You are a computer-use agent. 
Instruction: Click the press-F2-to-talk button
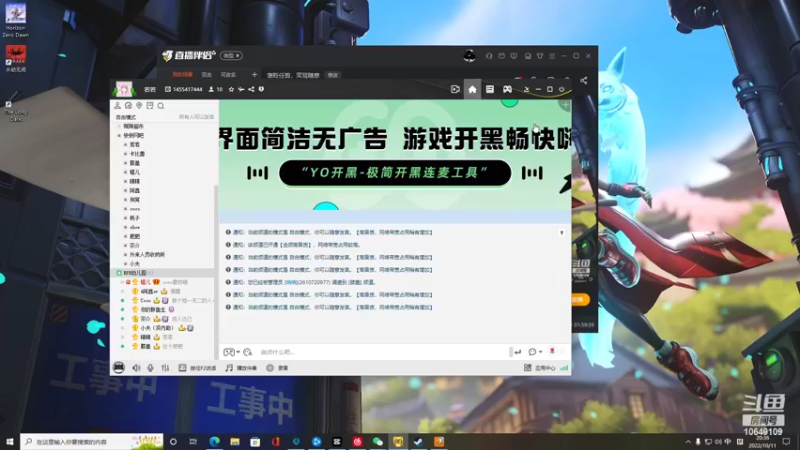coord(197,368)
